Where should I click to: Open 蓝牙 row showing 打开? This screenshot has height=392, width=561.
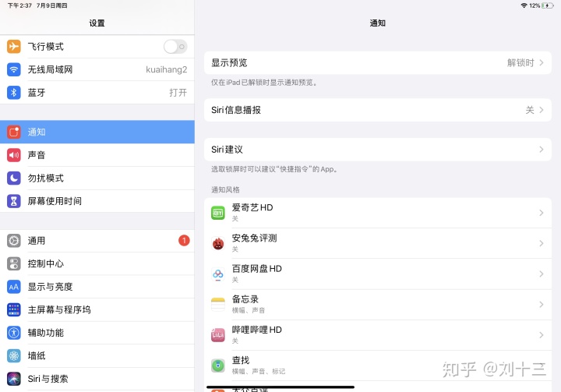click(x=97, y=93)
